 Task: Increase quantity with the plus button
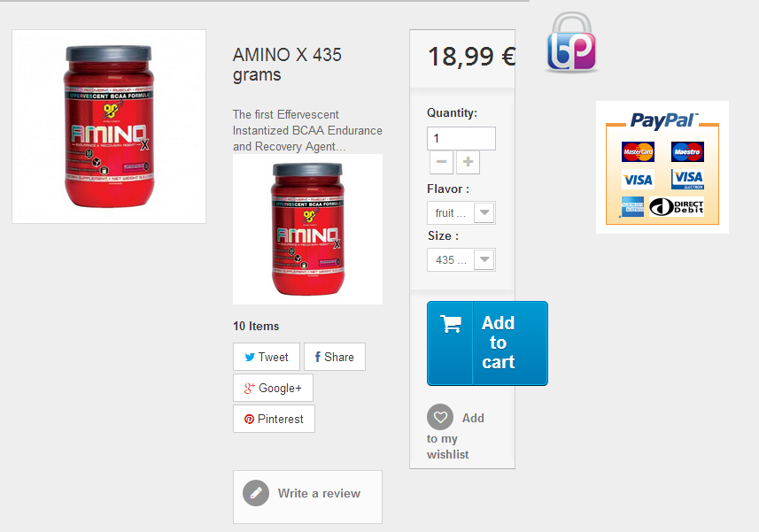(468, 162)
